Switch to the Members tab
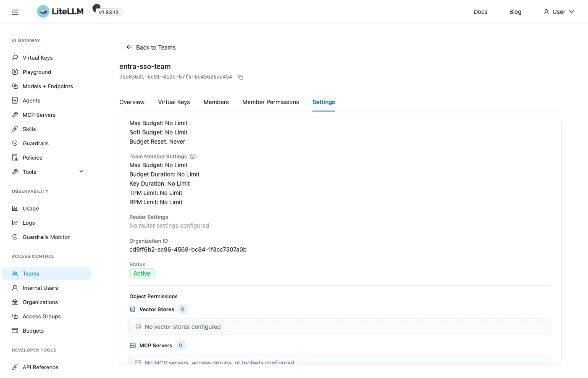The width and height of the screenshot is (588, 378). [216, 102]
